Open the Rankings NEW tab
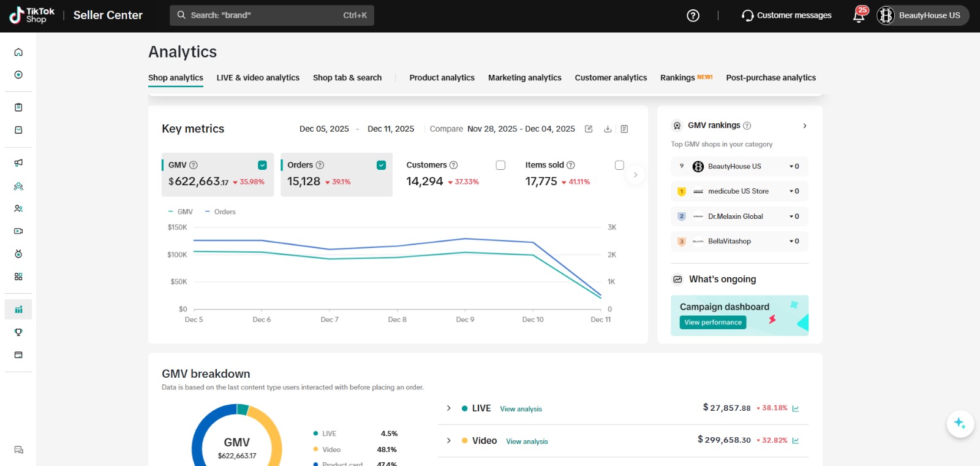 tap(687, 78)
